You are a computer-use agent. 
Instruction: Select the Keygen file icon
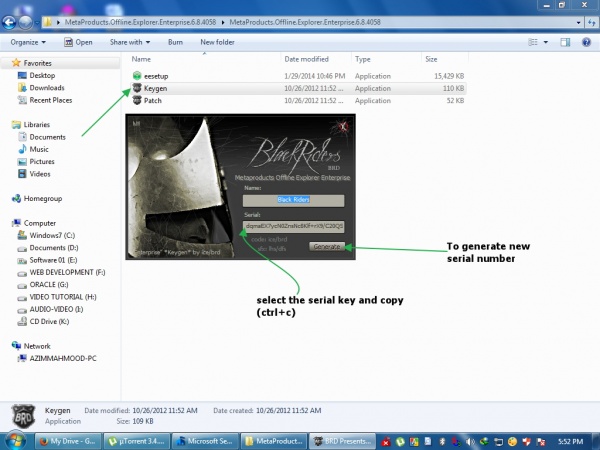pyautogui.click(x=137, y=88)
